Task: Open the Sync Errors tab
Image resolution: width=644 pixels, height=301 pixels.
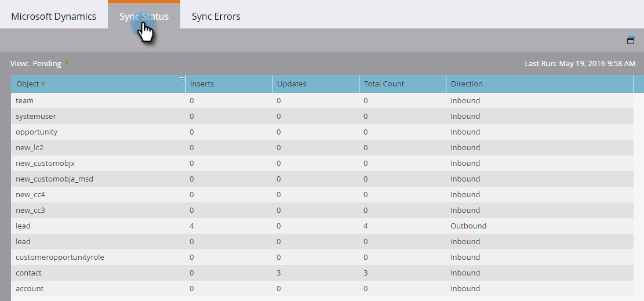Action: click(216, 16)
